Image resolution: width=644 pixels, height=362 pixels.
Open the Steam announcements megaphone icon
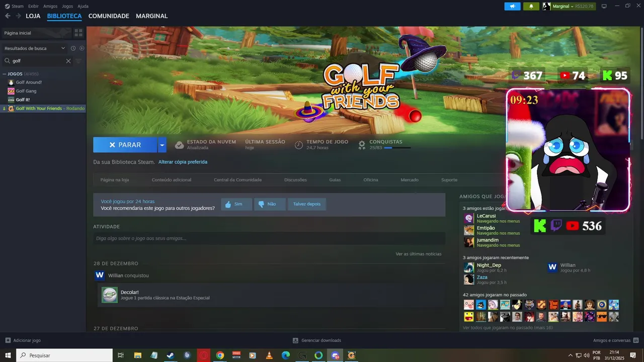(x=512, y=7)
